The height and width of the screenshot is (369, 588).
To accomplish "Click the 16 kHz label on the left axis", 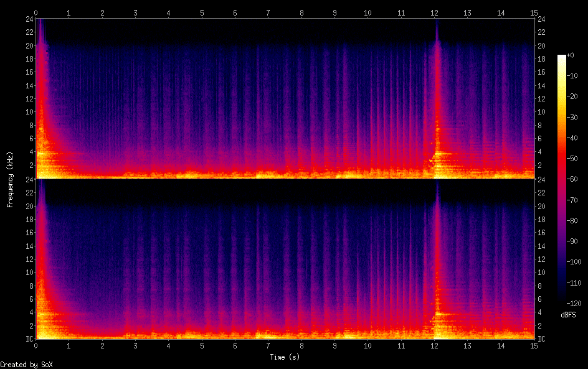I will tap(29, 73).
